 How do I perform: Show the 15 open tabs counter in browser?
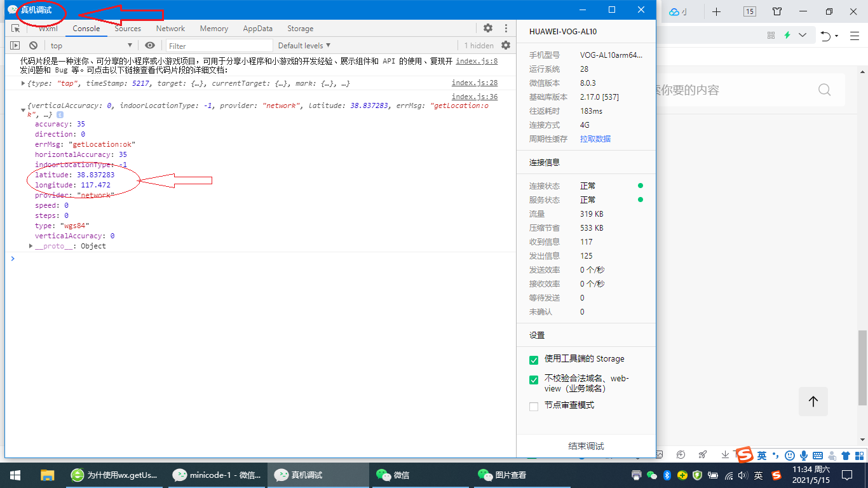tap(749, 11)
